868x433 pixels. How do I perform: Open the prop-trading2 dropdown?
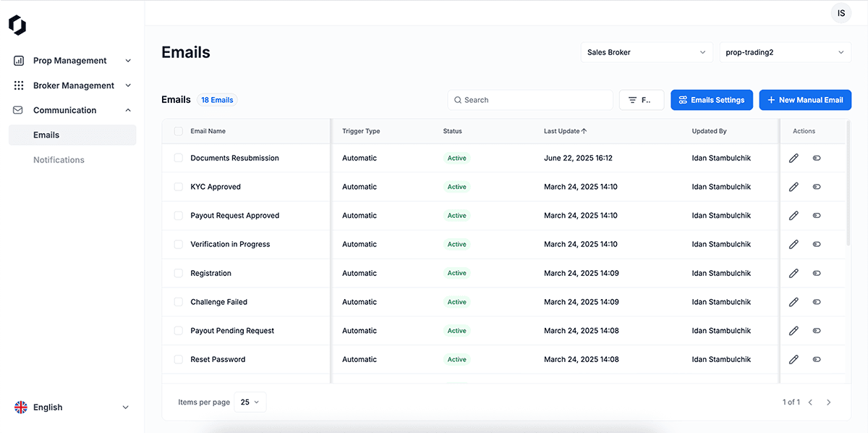(x=784, y=52)
